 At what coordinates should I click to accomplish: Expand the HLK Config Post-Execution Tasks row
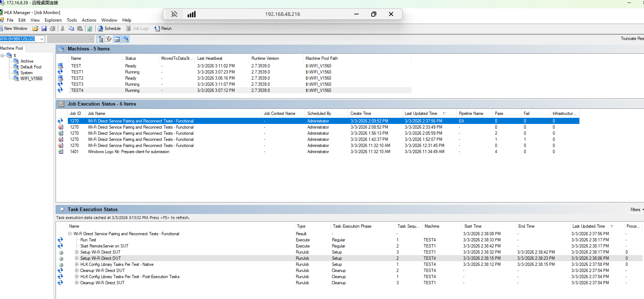[76, 277]
